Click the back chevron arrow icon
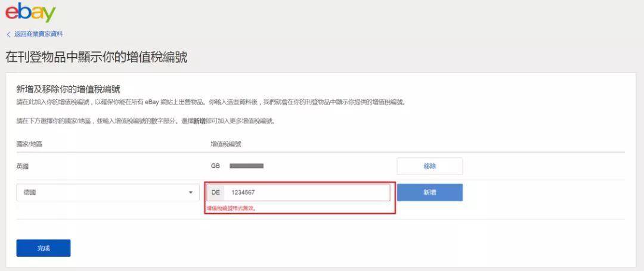This screenshot has width=644, height=271. (8, 35)
